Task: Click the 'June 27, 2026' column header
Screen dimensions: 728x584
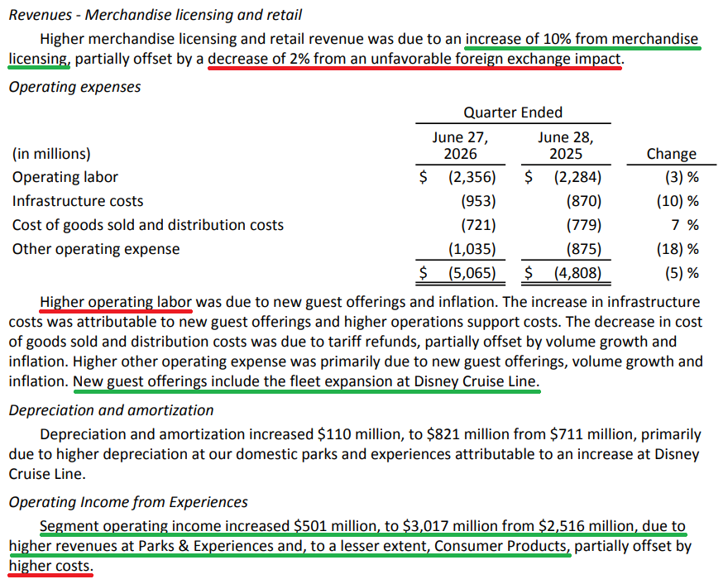Action: click(460, 146)
